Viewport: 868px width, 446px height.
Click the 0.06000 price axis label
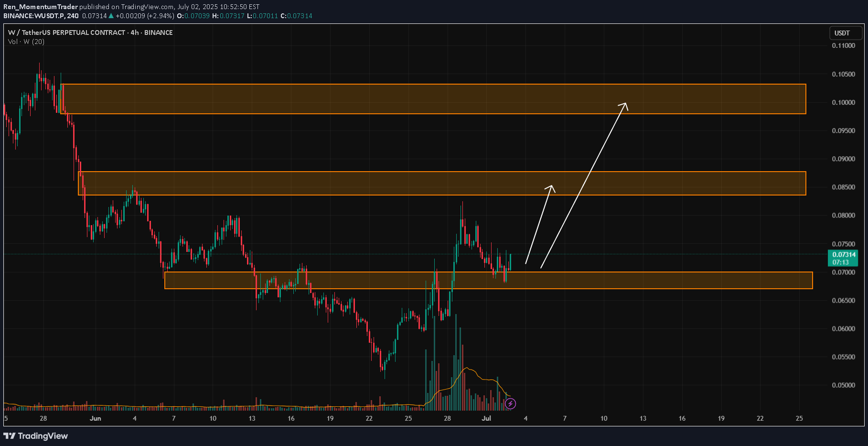pos(843,328)
